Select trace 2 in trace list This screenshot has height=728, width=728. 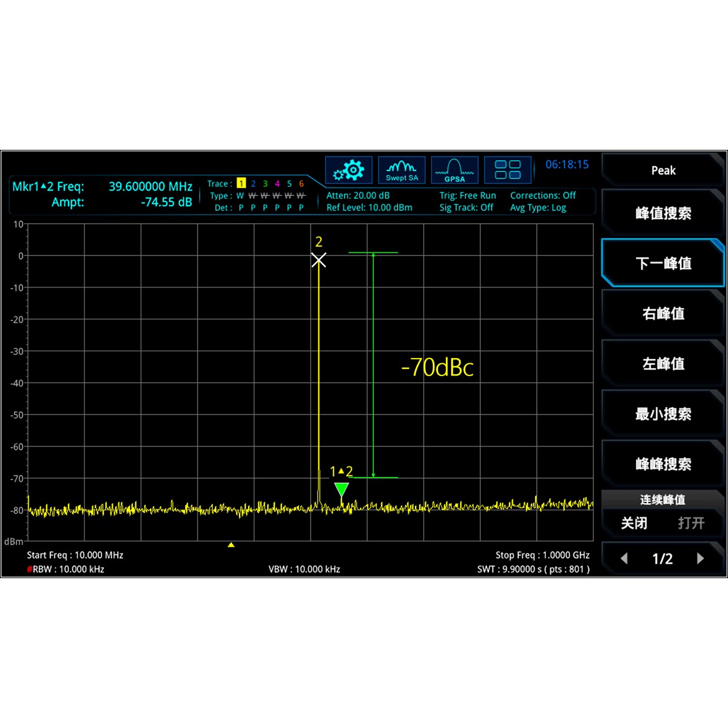(x=253, y=184)
